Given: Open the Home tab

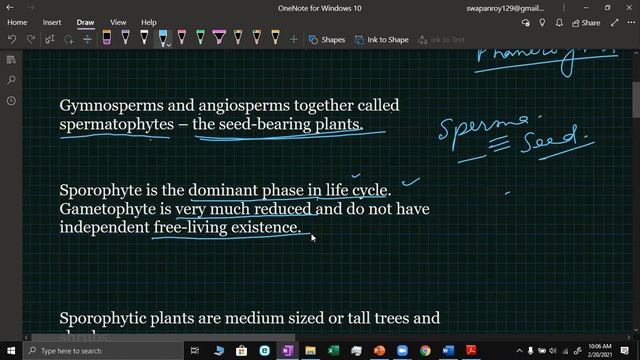Looking at the screenshot, I should tap(17, 22).
